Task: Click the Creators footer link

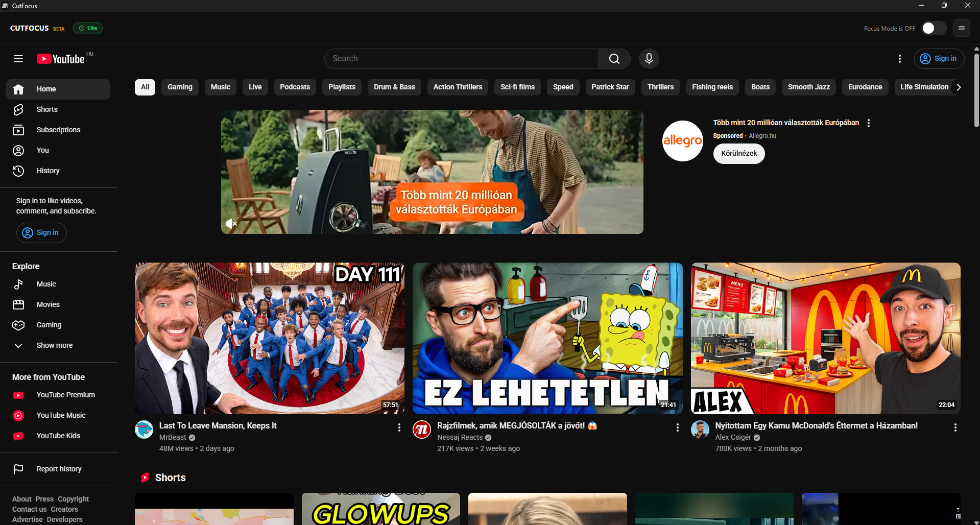Action: click(x=64, y=509)
